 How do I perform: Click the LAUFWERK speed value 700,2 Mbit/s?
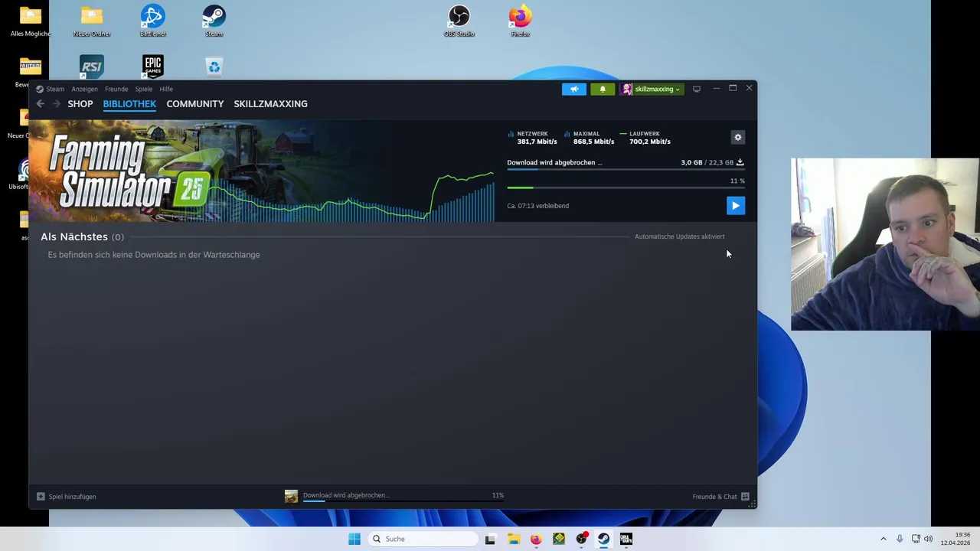click(x=650, y=142)
